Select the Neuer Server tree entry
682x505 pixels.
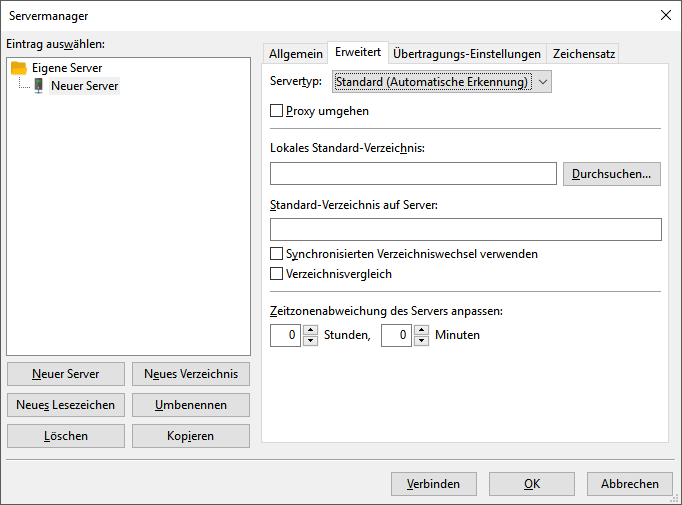tap(84, 86)
